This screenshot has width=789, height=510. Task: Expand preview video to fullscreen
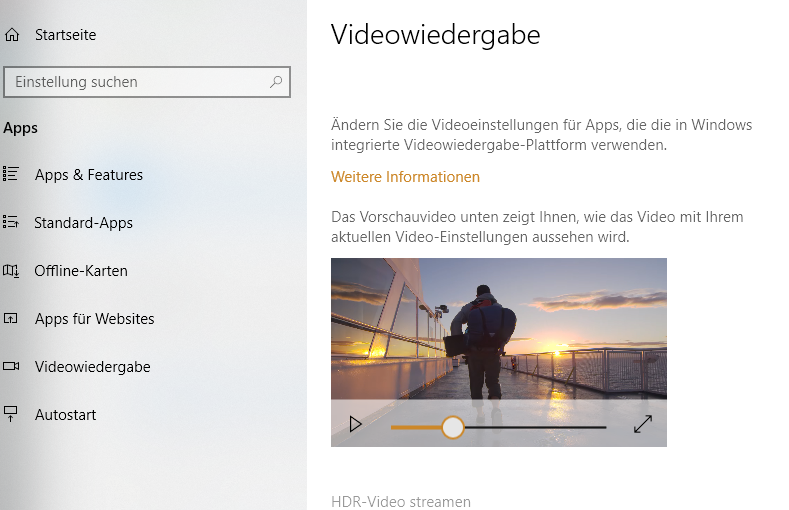(643, 424)
